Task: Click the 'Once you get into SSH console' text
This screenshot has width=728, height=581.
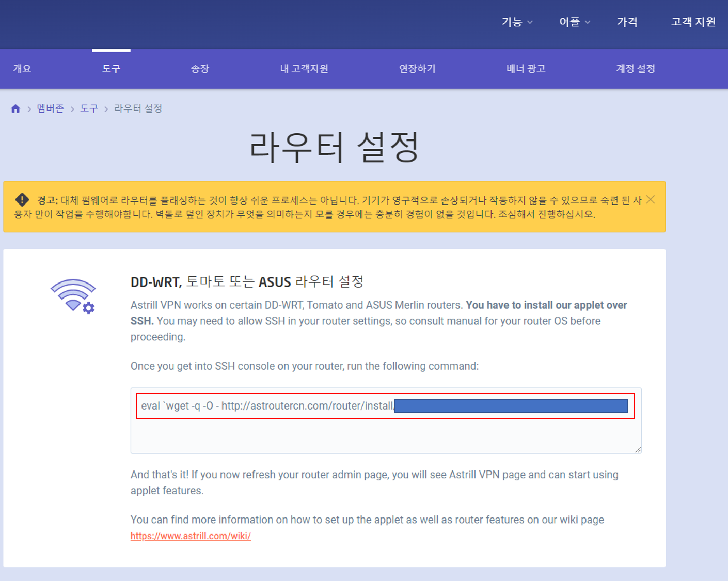Action: point(305,366)
